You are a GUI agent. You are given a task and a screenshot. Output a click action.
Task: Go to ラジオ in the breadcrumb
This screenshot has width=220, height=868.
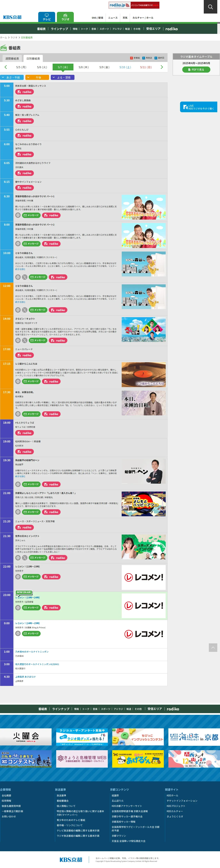14,37
